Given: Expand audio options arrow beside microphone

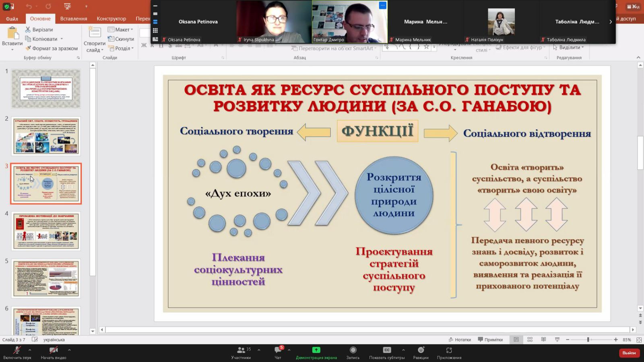Looking at the screenshot, I should pos(30,350).
